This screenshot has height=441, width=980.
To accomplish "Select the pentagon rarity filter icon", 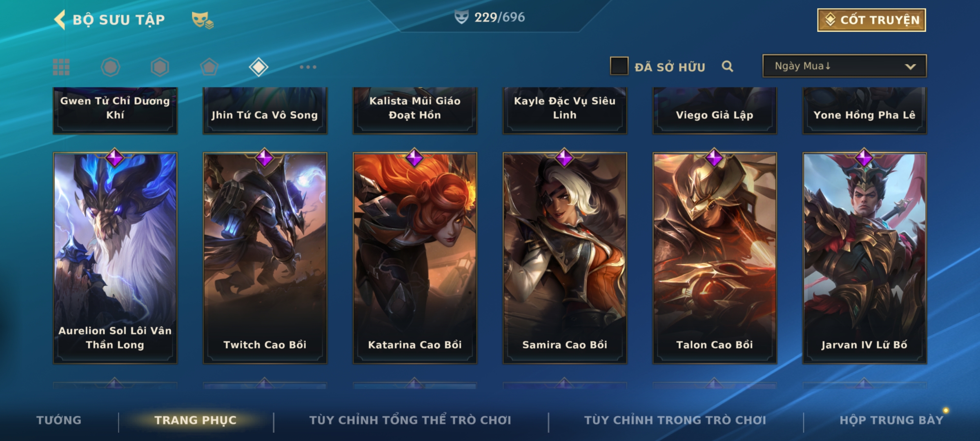I will [x=209, y=67].
